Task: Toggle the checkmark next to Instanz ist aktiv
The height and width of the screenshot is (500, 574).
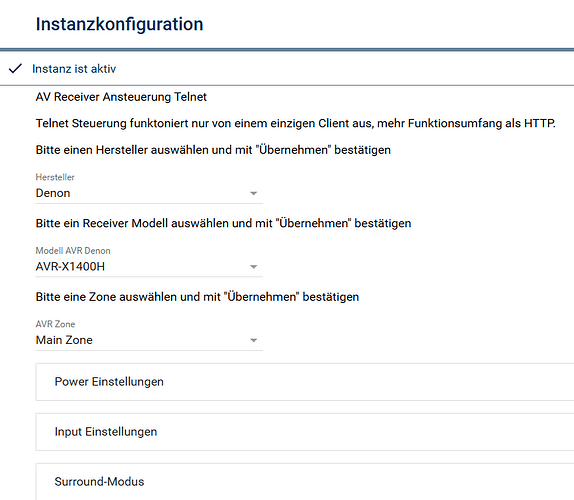Action: point(15,68)
